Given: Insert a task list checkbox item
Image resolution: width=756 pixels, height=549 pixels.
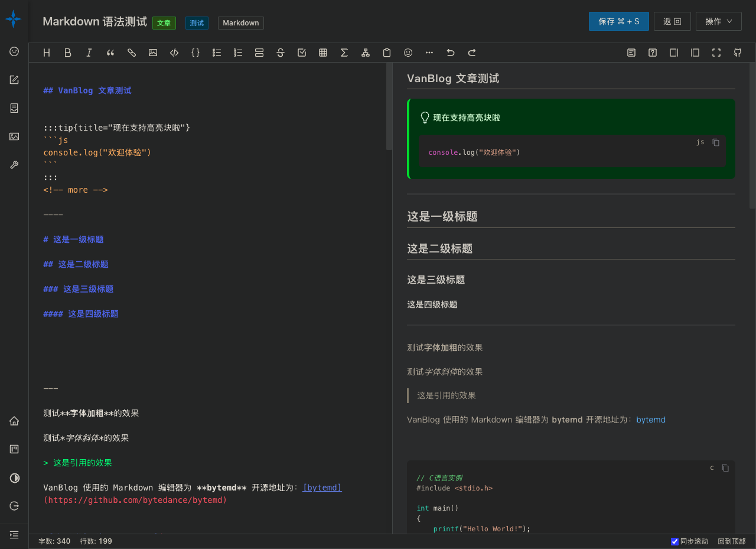Looking at the screenshot, I should click(x=302, y=53).
